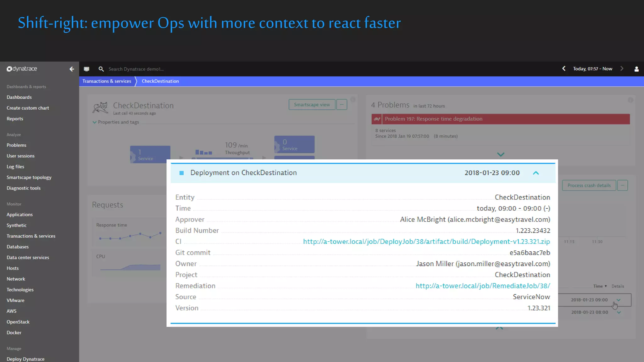Click the 1 Service caller box

pos(150,154)
